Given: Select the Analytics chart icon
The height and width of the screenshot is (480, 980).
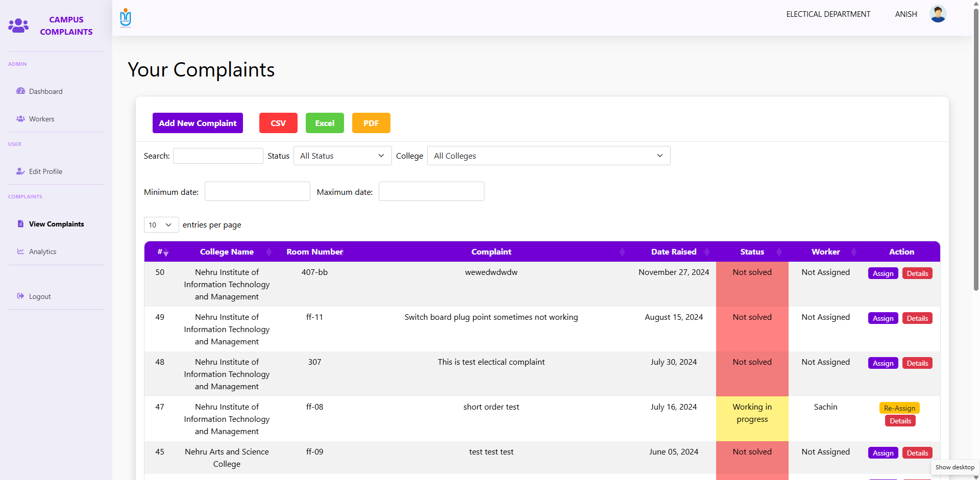Looking at the screenshot, I should (20, 251).
